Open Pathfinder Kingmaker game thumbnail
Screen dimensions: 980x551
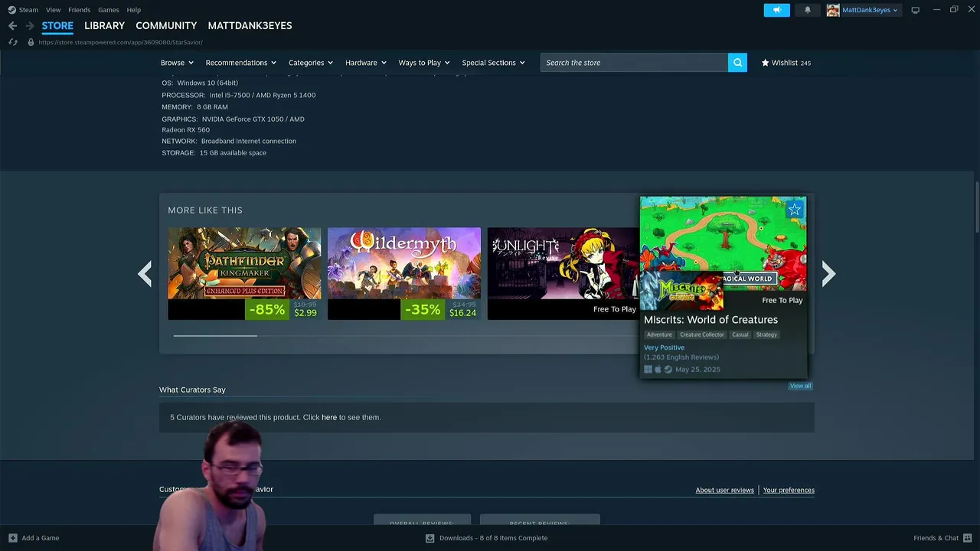tap(244, 263)
